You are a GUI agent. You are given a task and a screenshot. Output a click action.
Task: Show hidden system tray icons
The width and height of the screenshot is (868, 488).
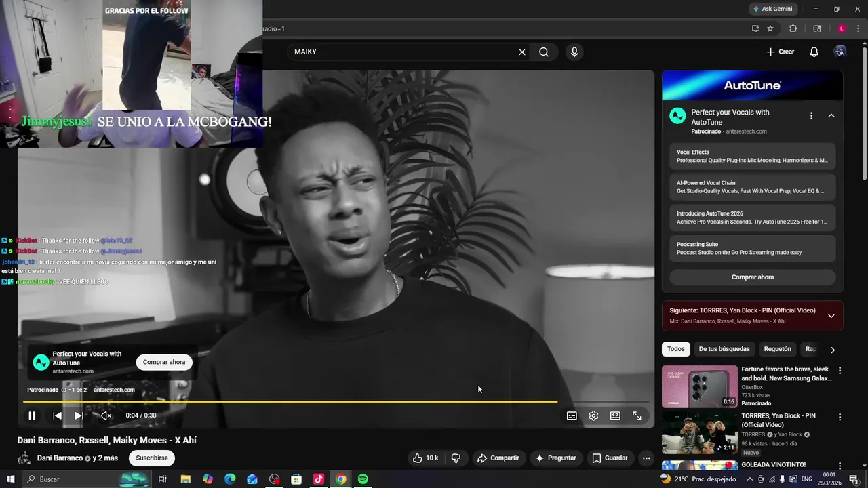click(750, 479)
